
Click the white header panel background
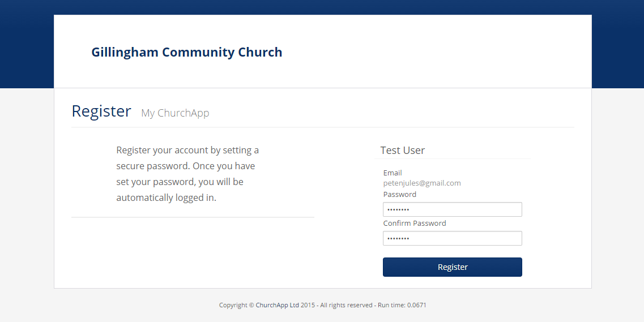click(436, 51)
